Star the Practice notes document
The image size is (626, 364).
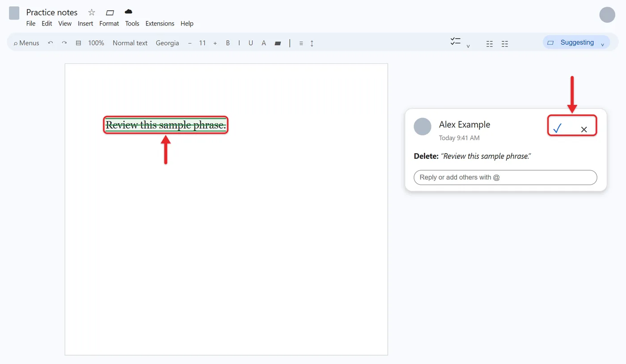(92, 12)
